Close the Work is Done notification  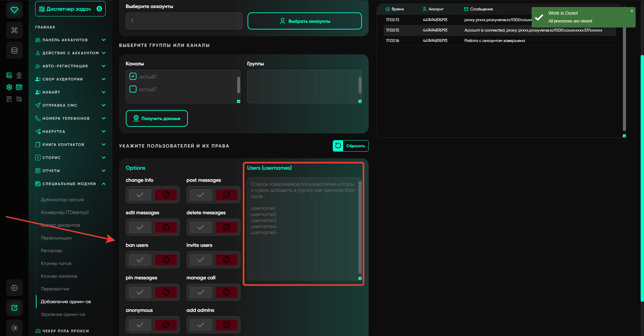[632, 11]
